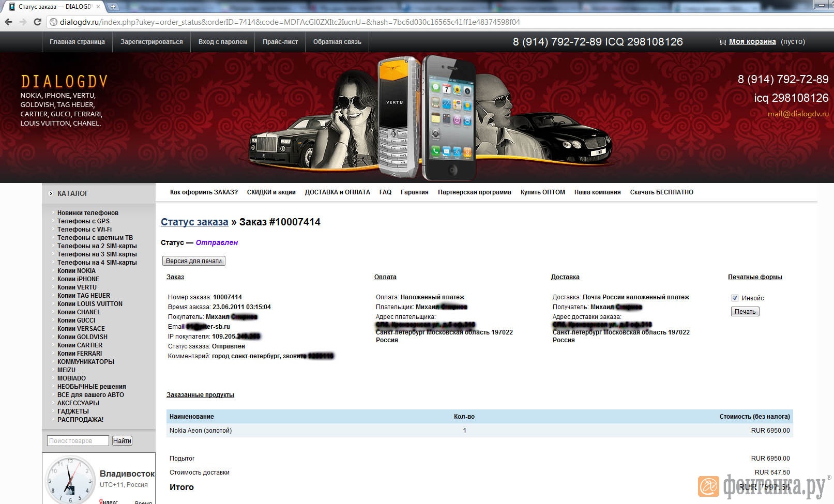
Task: Open a new browser tab
Action: click(113, 7)
